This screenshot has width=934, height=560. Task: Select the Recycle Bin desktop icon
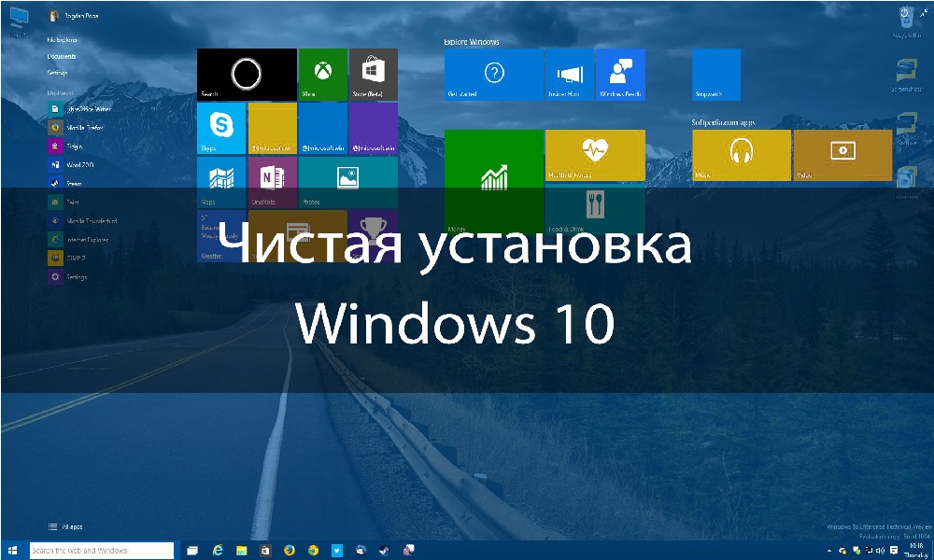pos(907,22)
